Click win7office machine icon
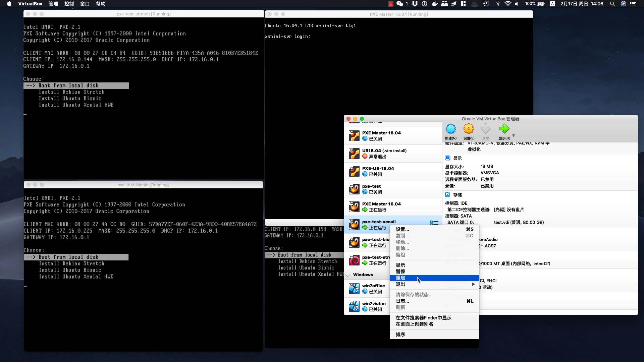 [x=354, y=288]
